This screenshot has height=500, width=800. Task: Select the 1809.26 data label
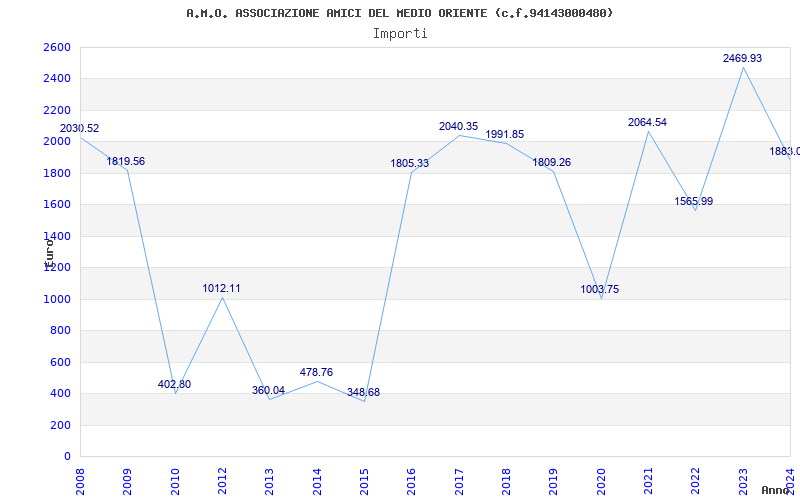[552, 163]
